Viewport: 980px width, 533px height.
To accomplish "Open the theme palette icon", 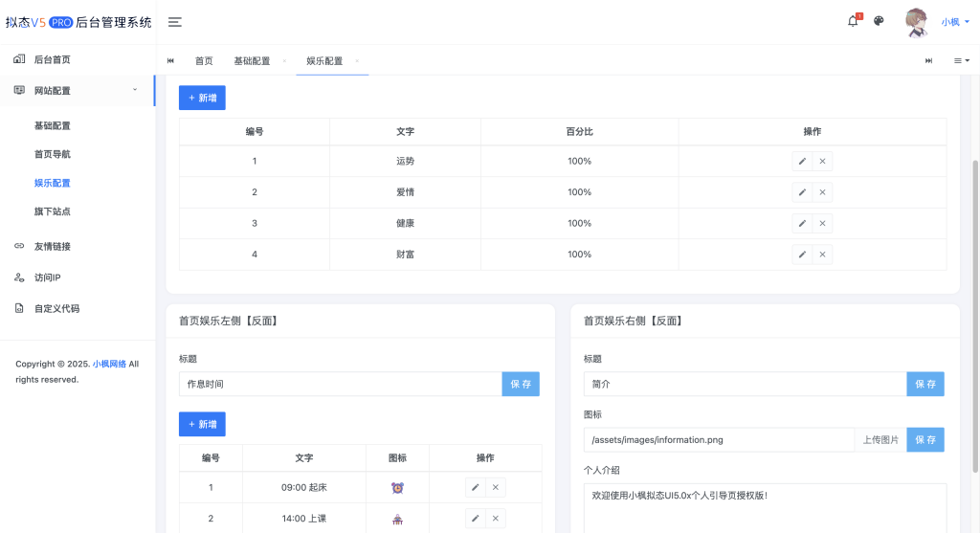I will [x=879, y=21].
